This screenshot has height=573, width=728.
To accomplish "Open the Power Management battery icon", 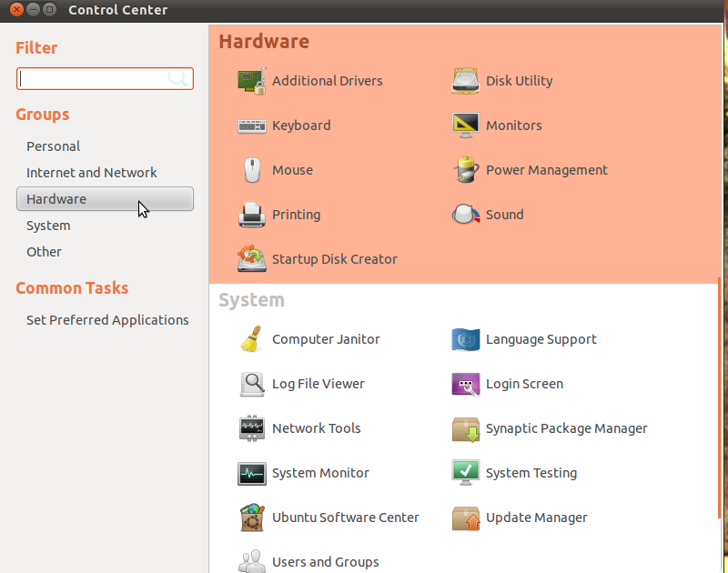I will pyautogui.click(x=465, y=170).
